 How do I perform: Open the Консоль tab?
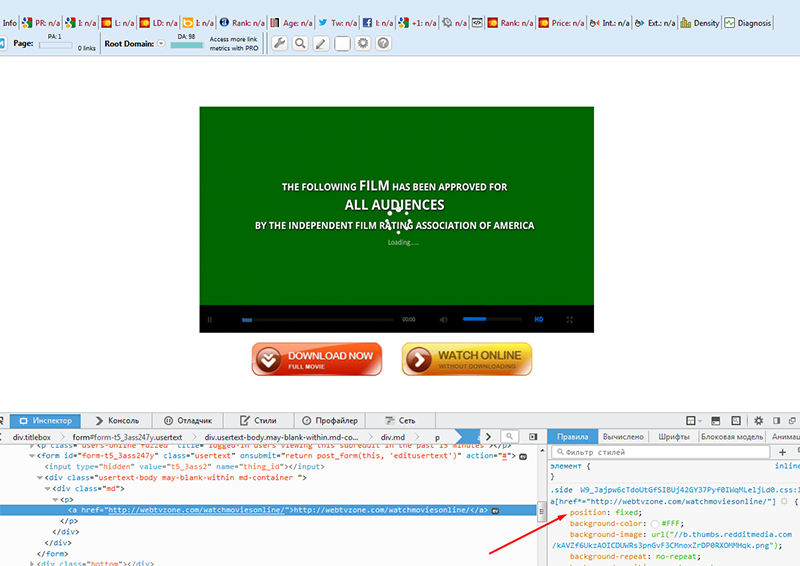pyautogui.click(x=117, y=421)
